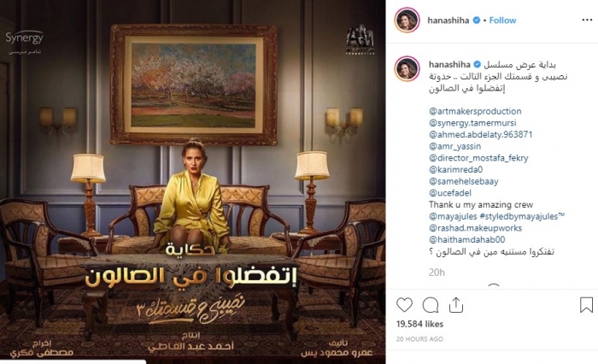Open the @director_mostafa_fekry mention
Viewport: 598px width, 364px height.
pos(478,158)
